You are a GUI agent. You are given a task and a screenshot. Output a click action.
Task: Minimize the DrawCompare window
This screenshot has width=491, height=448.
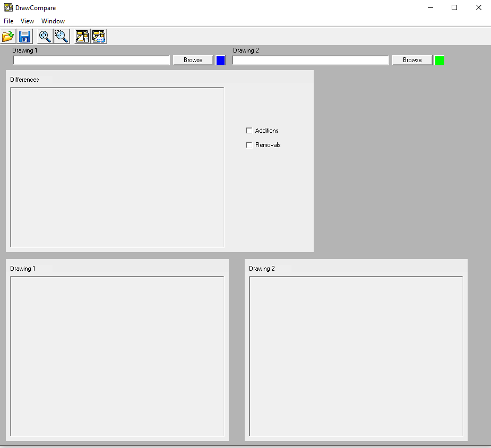[430, 7]
